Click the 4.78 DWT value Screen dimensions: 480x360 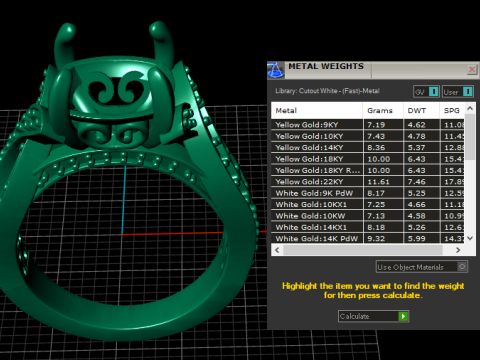point(416,136)
